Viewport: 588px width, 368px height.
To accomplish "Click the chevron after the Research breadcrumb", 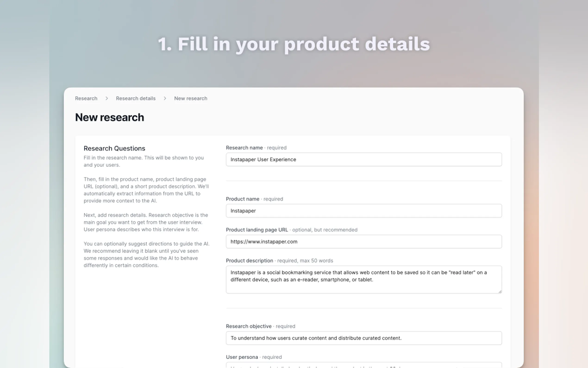I will pos(107,98).
